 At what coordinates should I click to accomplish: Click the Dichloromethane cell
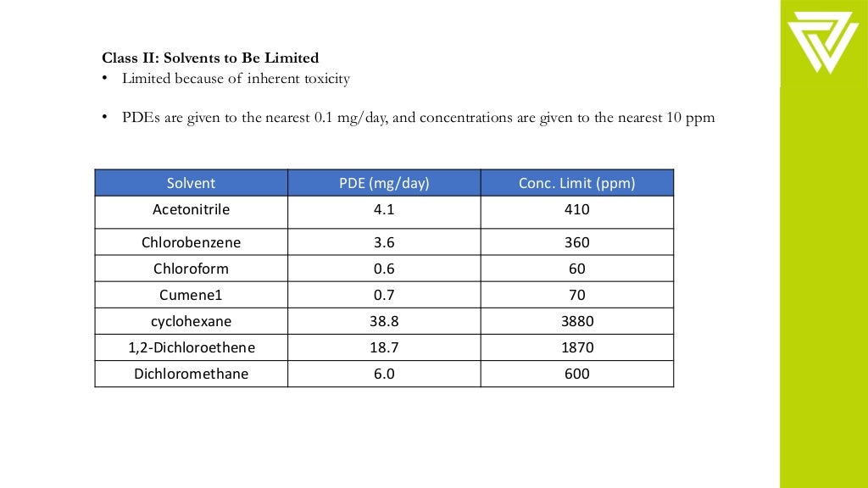191,374
